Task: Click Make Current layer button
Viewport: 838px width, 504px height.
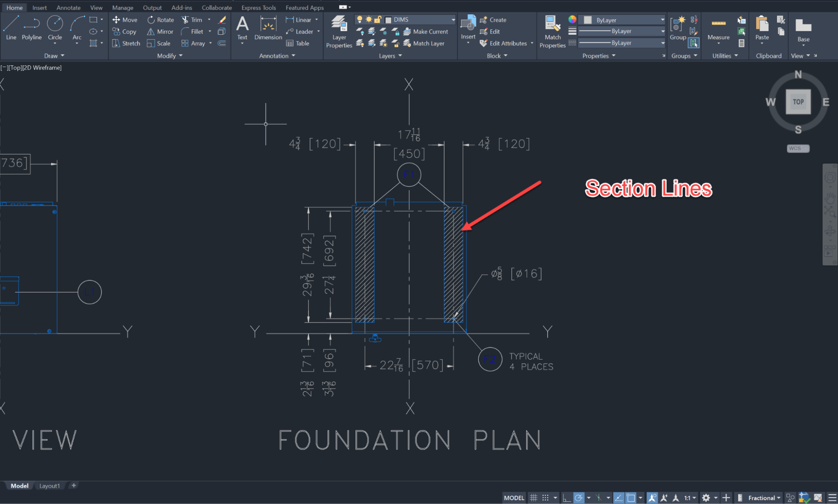Action: click(425, 31)
